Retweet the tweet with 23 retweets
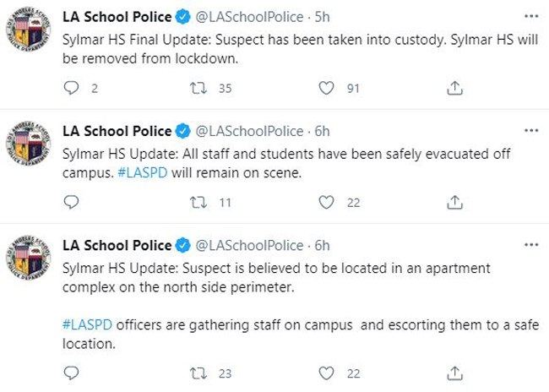 198,373
